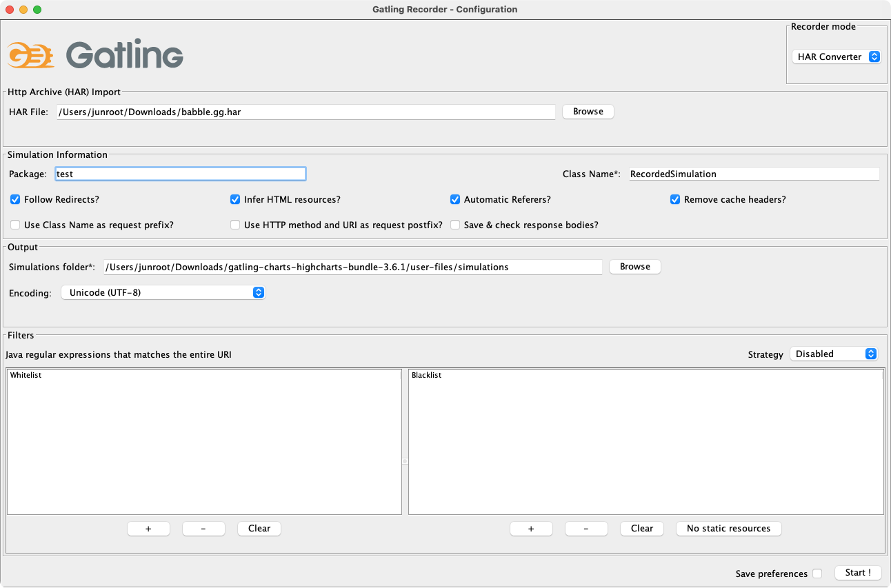The height and width of the screenshot is (588, 891).
Task: Disable Automatic Referers checkbox
Action: [455, 200]
